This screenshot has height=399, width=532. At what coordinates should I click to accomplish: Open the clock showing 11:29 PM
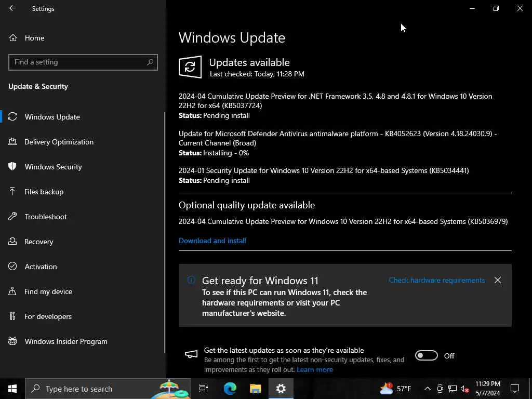tap(487, 389)
